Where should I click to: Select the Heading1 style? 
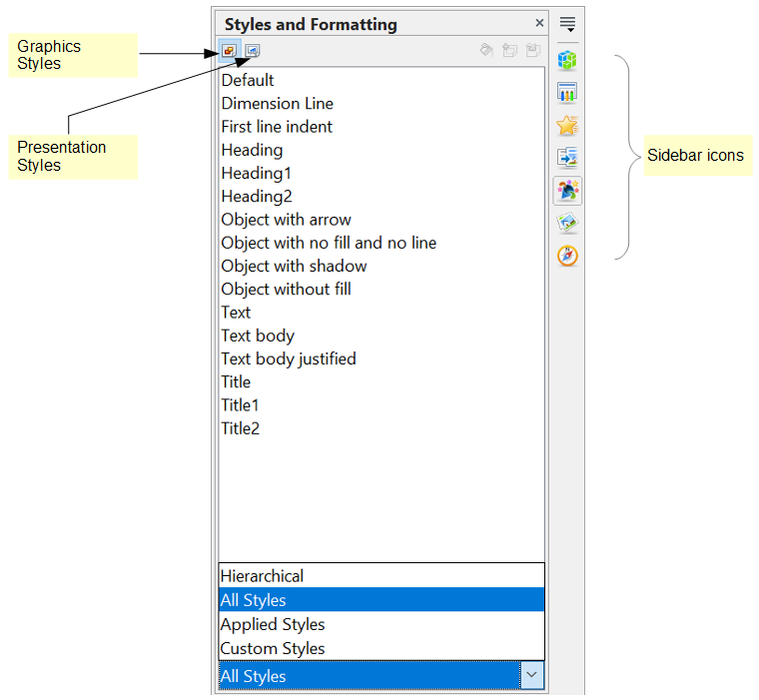381,174
